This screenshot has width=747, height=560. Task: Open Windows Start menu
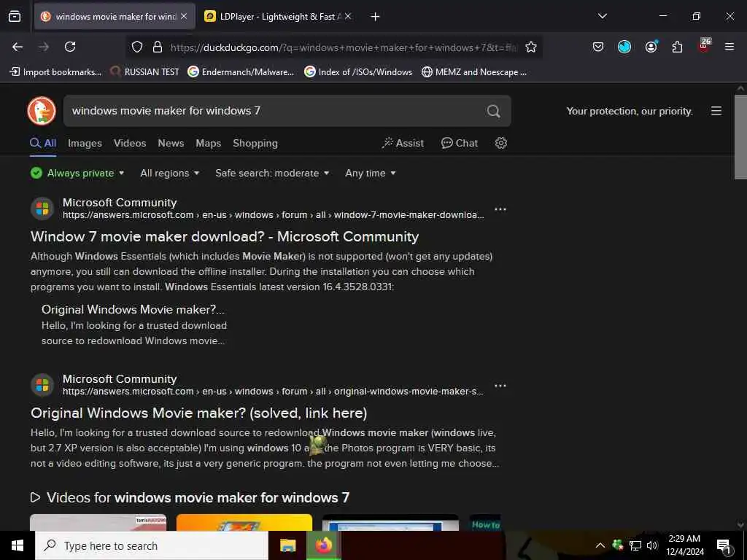click(x=18, y=545)
